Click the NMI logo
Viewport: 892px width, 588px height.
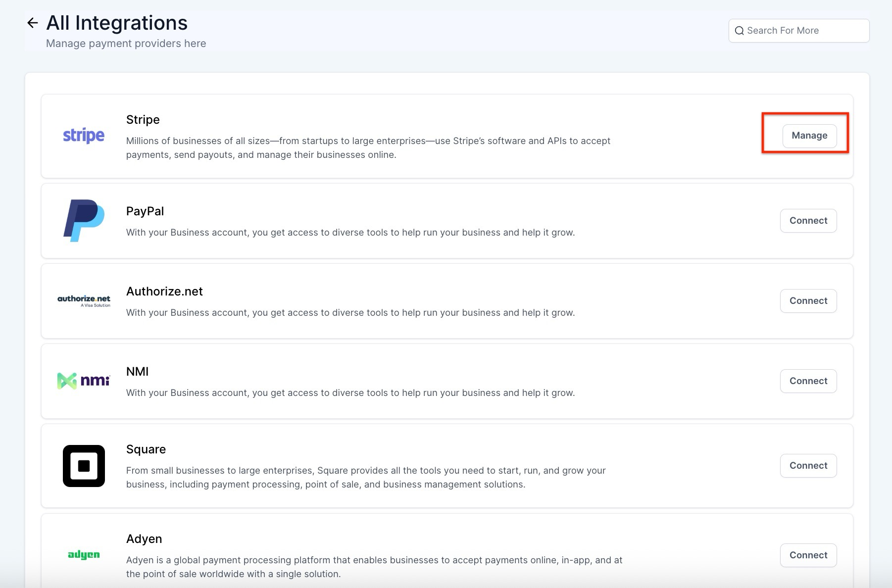tap(84, 381)
